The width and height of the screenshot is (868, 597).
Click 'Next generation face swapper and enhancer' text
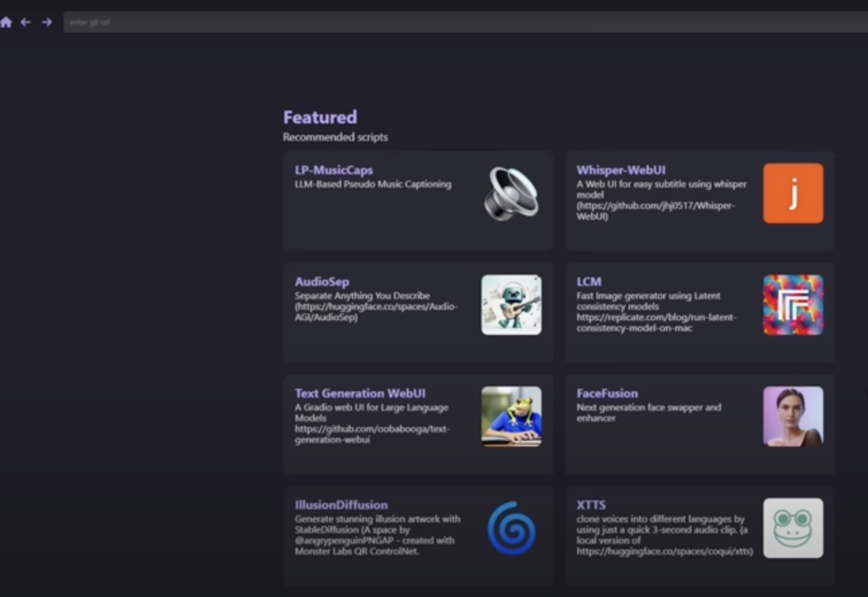[x=648, y=413]
